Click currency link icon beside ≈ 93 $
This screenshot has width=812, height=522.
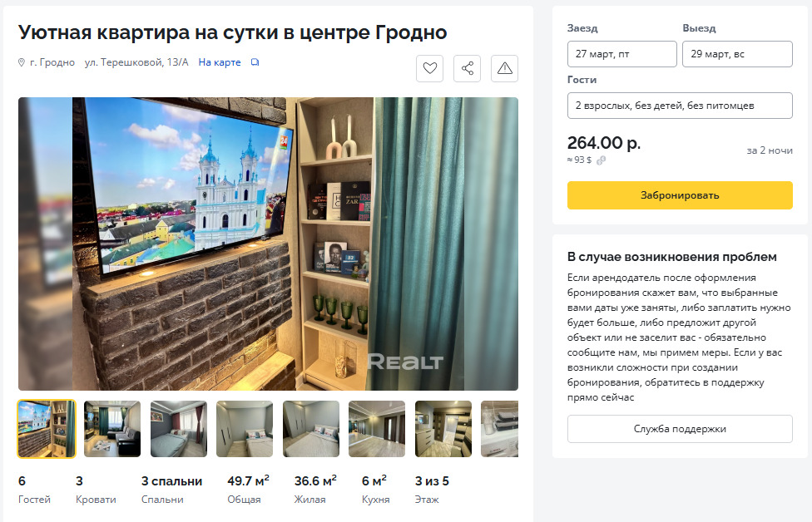[x=601, y=160]
